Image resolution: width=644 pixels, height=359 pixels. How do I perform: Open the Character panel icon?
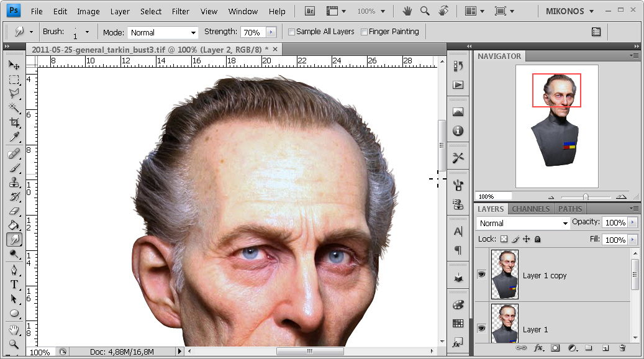pos(458,231)
